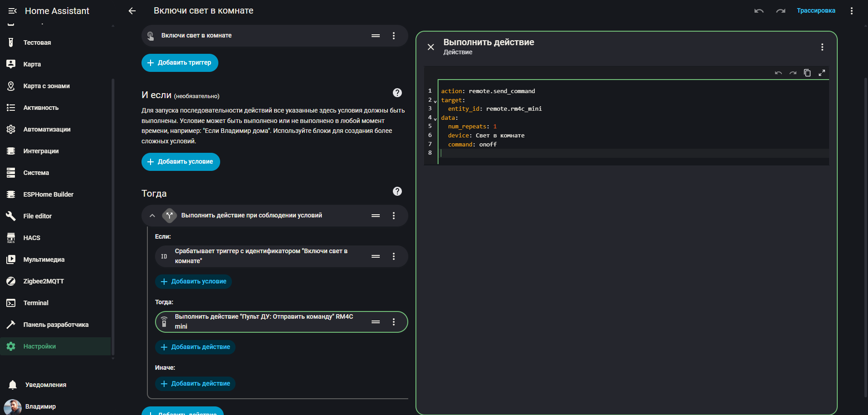Open the HACS sidebar item
868x415 pixels.
(32, 238)
